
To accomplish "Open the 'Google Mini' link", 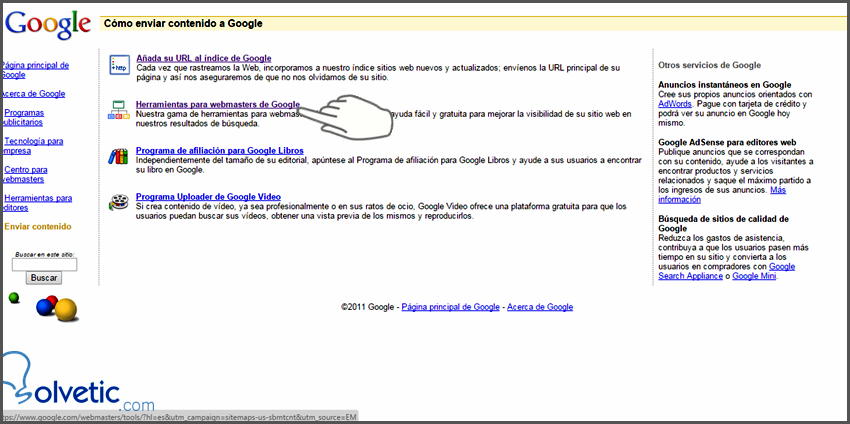I will 754,276.
